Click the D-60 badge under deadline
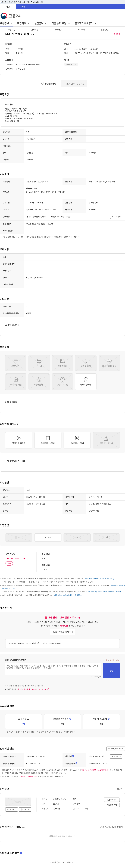Screen dimensions: 125x868 (x=9, y=563)
